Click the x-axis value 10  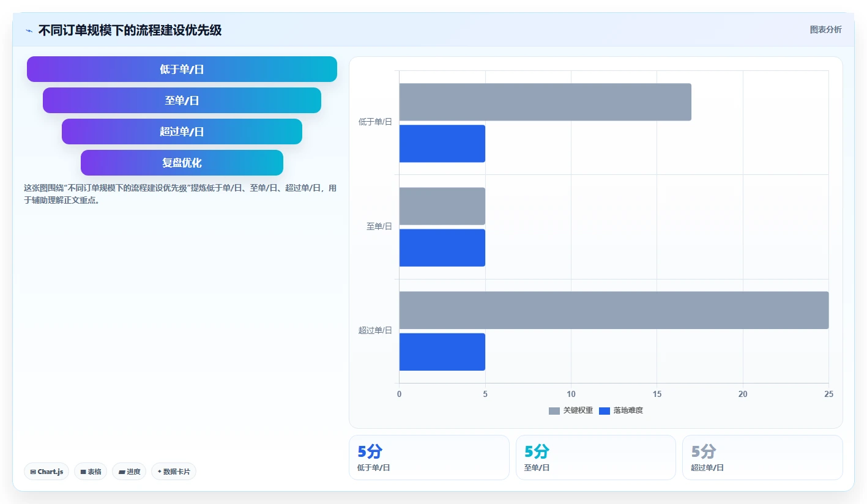[571, 395]
